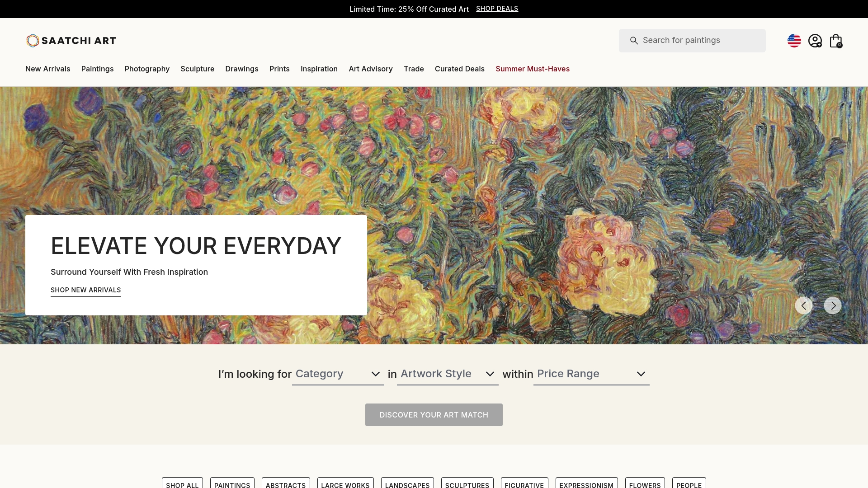Screen dimensions: 868x488
Task: Open the Prints menu
Action: coord(279,69)
